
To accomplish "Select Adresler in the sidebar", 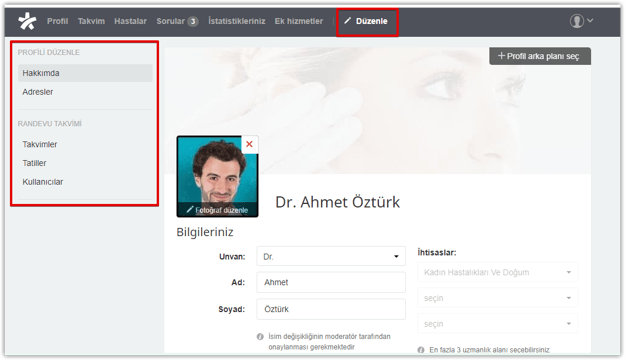I will (x=38, y=92).
